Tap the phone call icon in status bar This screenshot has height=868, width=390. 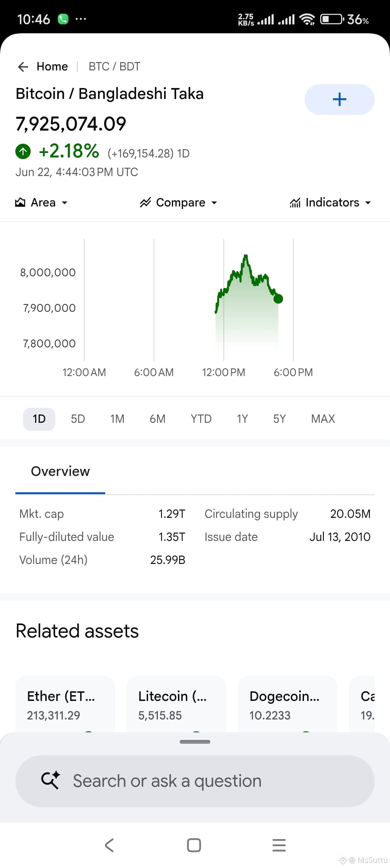coord(63,19)
